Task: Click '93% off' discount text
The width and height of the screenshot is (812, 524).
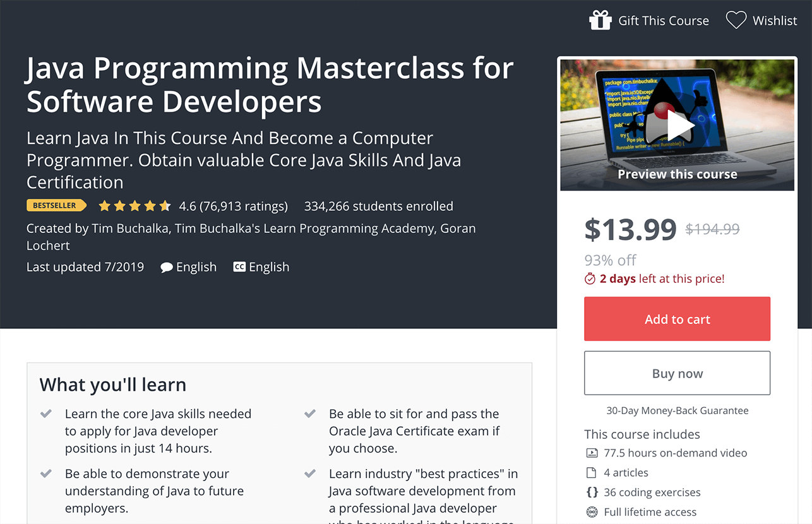Action: click(x=610, y=260)
